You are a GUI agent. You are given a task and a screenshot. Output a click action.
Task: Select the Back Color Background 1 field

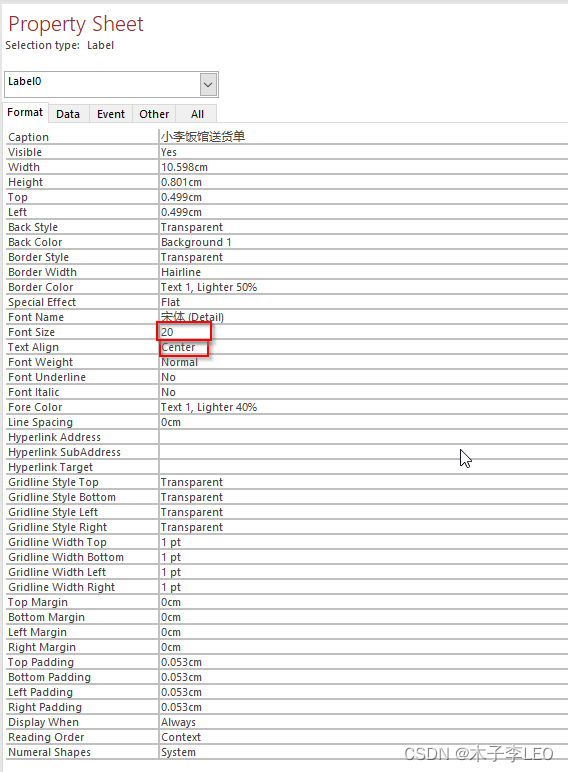[x=363, y=242]
